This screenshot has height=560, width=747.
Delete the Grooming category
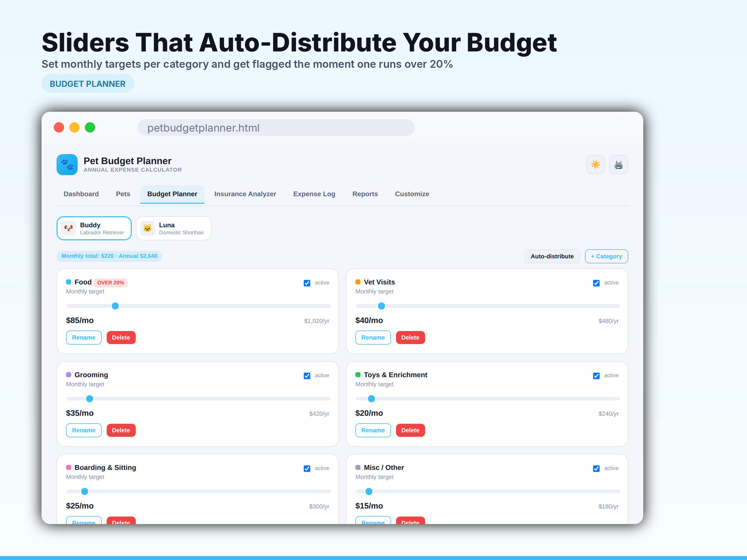coord(121,430)
